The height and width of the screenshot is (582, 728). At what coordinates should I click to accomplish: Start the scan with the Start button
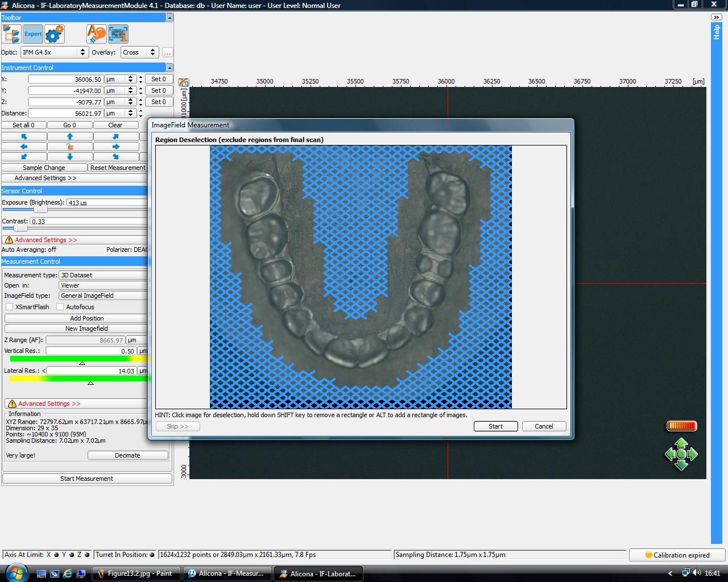(x=495, y=426)
